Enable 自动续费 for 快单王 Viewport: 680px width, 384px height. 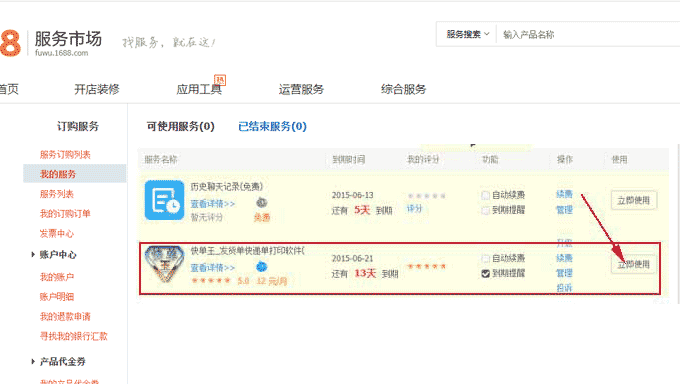pos(485,259)
